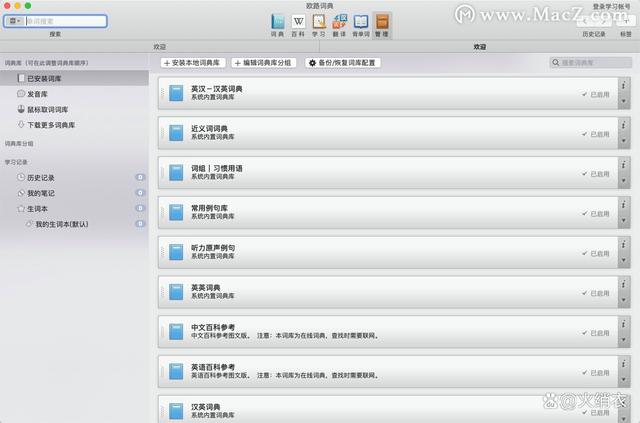Viewport: 640px width, 423px height.
Task: Open dropdown arrow on 近义词词典 row
Action: click(624, 140)
